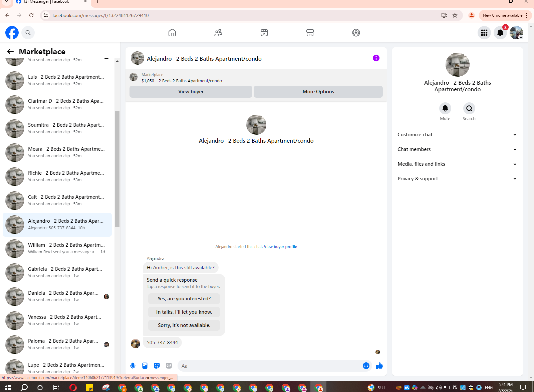Viewport: 534px width, 392px height.
Task: Open the View buyer profile link
Action: [x=280, y=247]
